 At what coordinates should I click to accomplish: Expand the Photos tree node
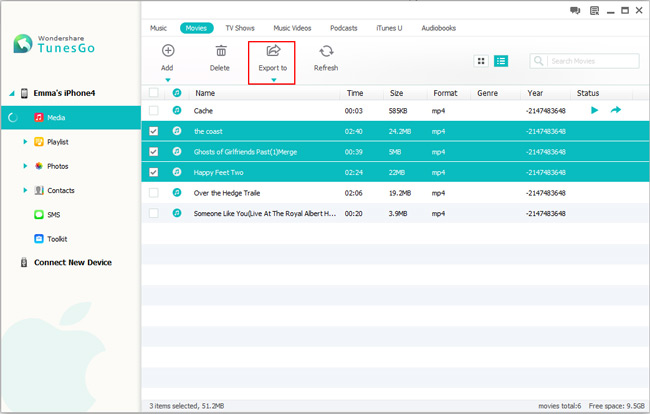pos(25,166)
